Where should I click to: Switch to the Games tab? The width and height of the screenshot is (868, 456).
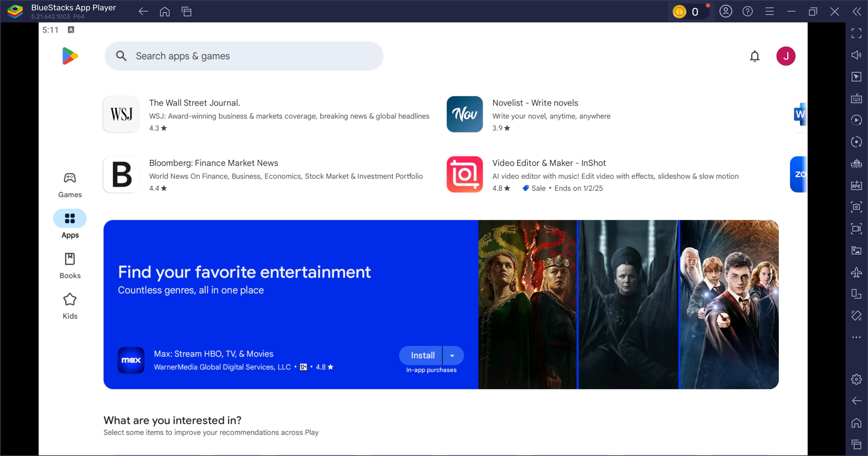(x=70, y=185)
